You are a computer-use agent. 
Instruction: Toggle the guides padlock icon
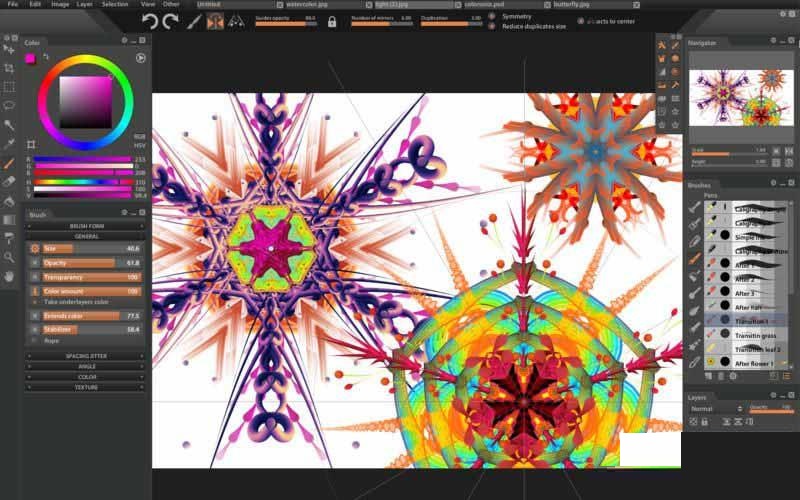coord(332,22)
